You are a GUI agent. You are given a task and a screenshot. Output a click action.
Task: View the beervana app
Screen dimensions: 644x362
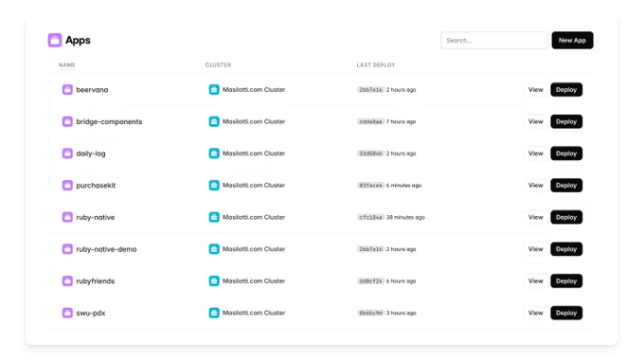[x=536, y=90]
